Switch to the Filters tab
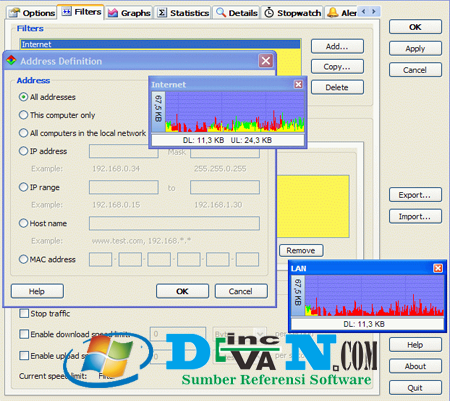 click(82, 12)
